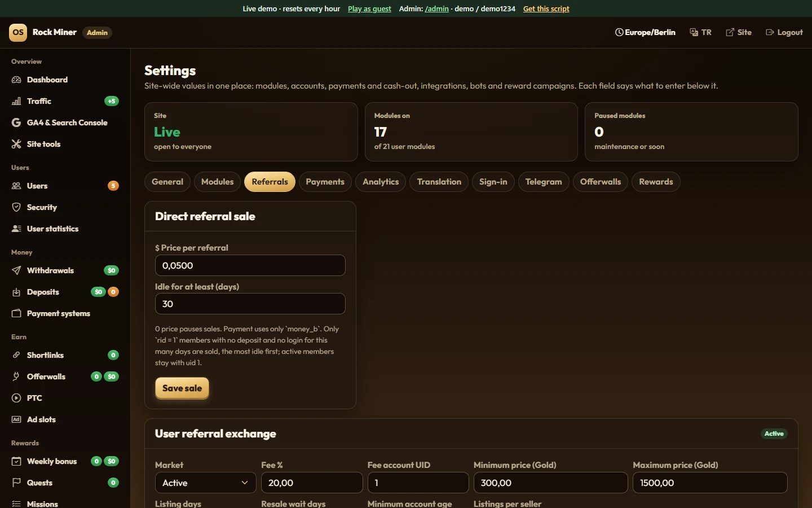Viewport: 812px width, 508px height.
Task: Click the Save sale button
Action: [x=182, y=388]
